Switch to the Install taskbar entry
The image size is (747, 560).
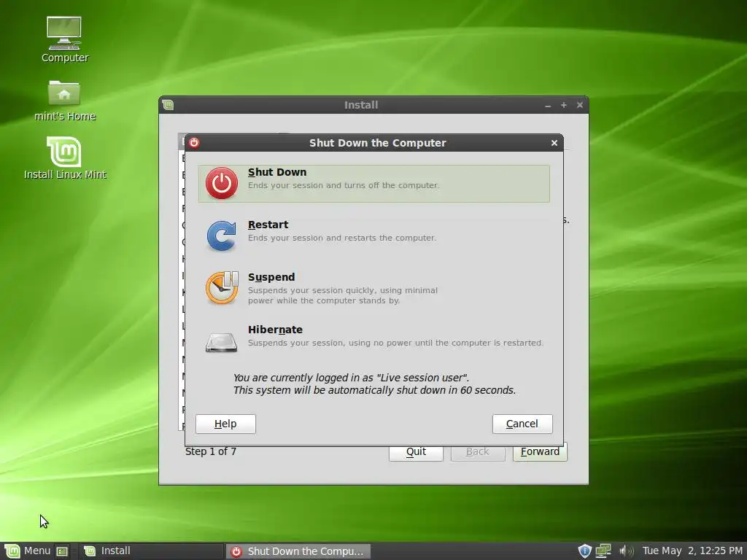[150, 551]
